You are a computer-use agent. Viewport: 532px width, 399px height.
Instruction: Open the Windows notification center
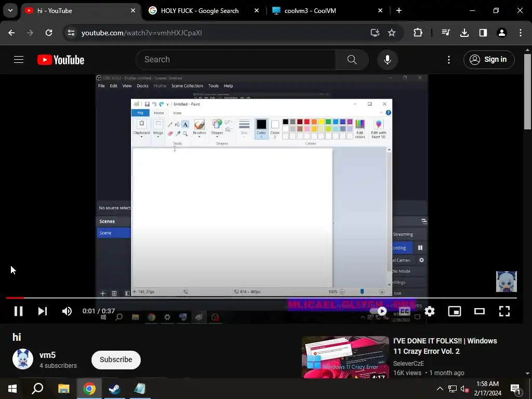516,389
